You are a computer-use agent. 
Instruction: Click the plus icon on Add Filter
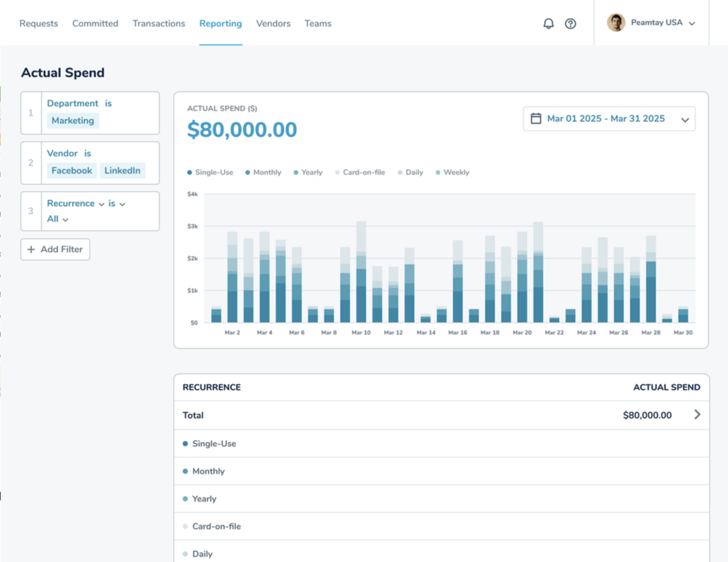pos(31,250)
